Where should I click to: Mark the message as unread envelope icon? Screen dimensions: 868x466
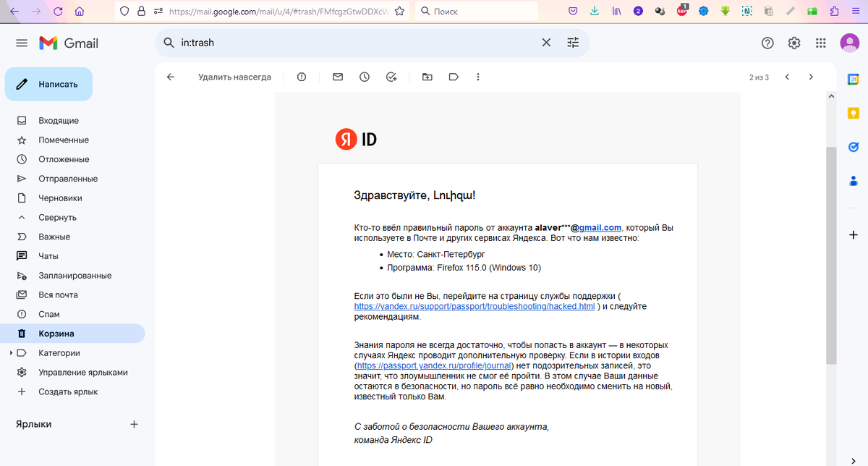(338, 77)
